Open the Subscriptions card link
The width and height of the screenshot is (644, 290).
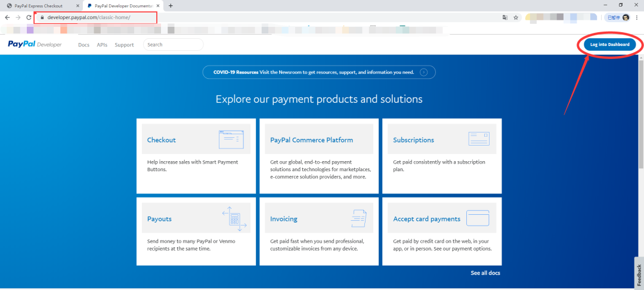(414, 140)
